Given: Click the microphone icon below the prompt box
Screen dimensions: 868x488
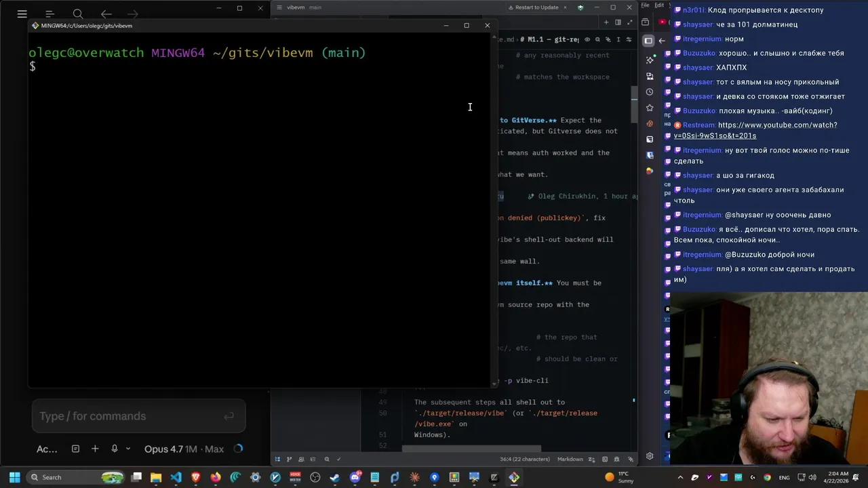Looking at the screenshot, I should [x=115, y=449].
